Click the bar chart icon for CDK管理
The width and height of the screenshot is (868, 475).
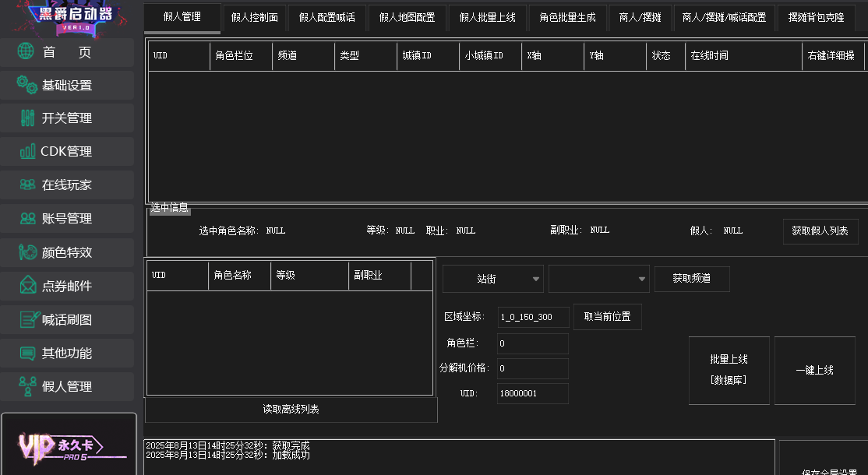[x=27, y=152]
